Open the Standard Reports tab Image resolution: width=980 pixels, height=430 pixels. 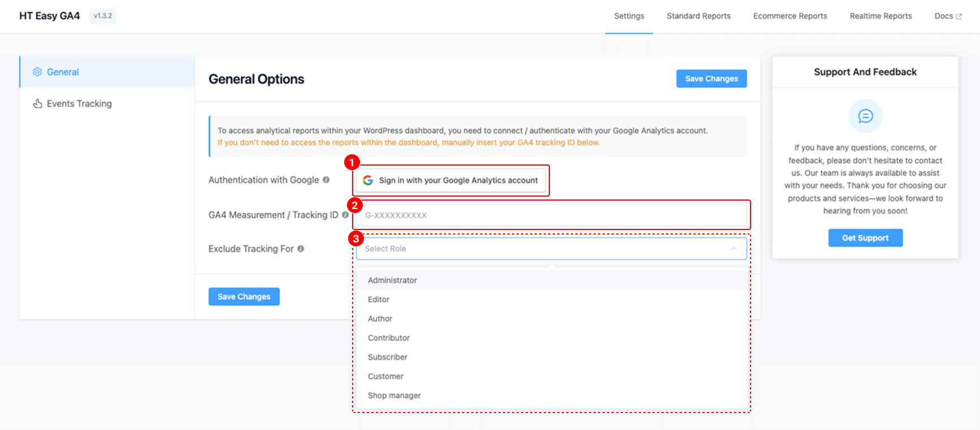point(699,16)
